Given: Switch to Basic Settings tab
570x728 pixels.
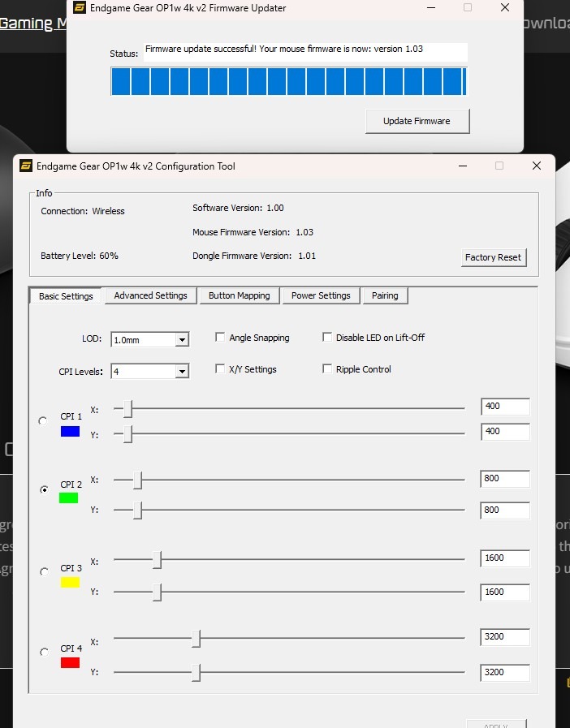Looking at the screenshot, I should coord(66,296).
